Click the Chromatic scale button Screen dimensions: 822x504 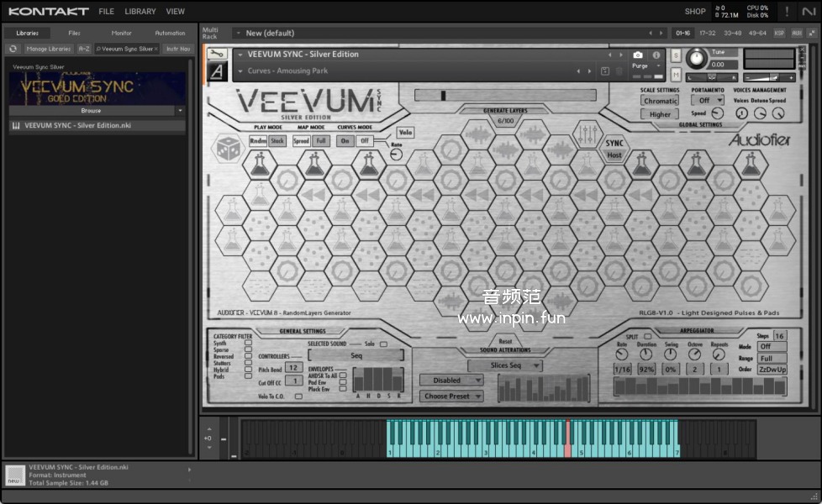[x=660, y=101]
